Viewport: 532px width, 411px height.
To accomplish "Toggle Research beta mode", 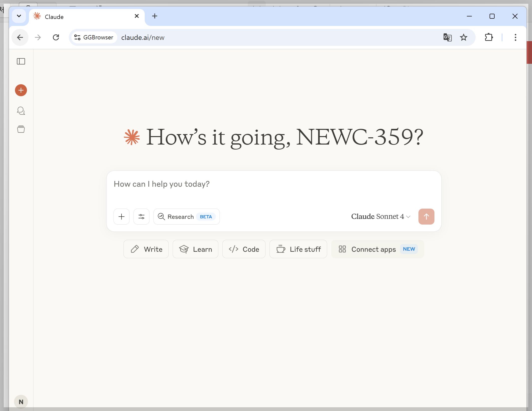I will [x=186, y=217].
